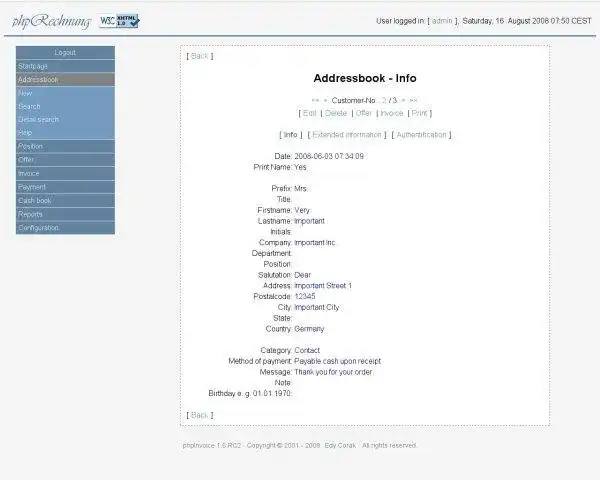Go to the next customer record (>)
The height and width of the screenshot is (480, 600).
pyautogui.click(x=403, y=100)
